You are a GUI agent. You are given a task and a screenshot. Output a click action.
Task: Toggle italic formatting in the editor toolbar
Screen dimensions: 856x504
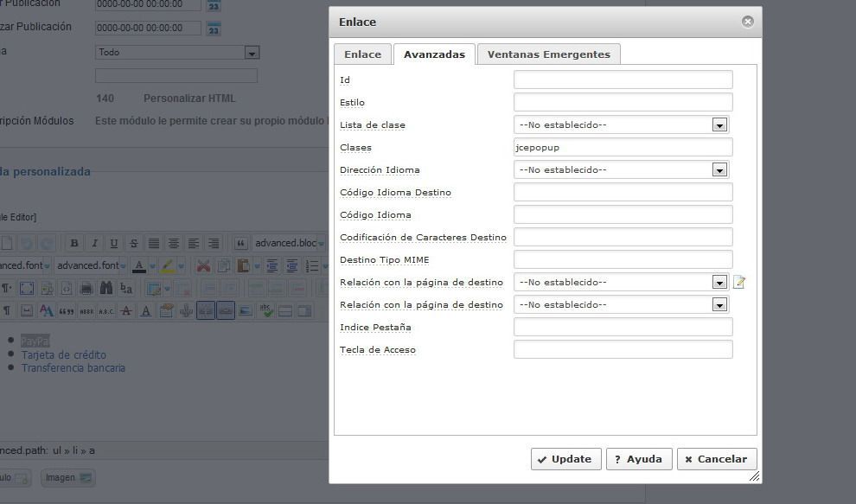94,243
